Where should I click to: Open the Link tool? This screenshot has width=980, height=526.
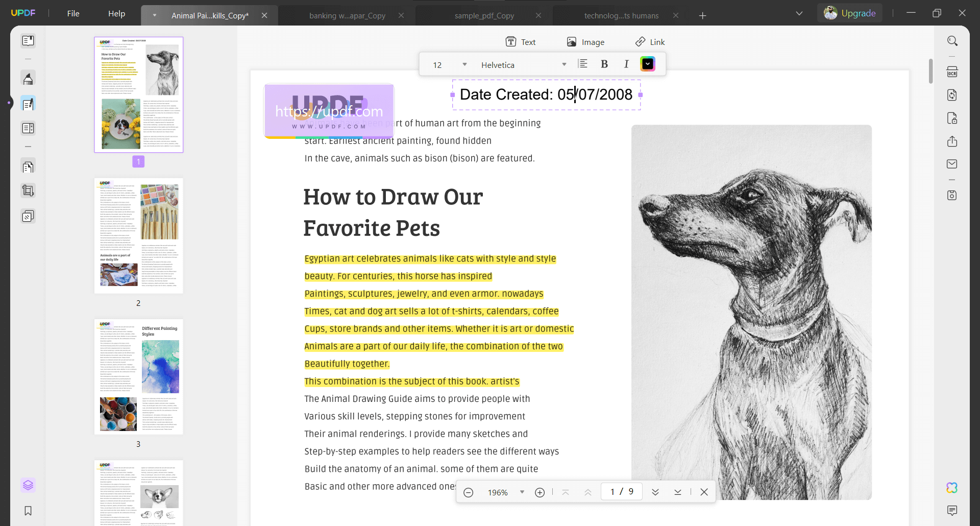pyautogui.click(x=650, y=41)
